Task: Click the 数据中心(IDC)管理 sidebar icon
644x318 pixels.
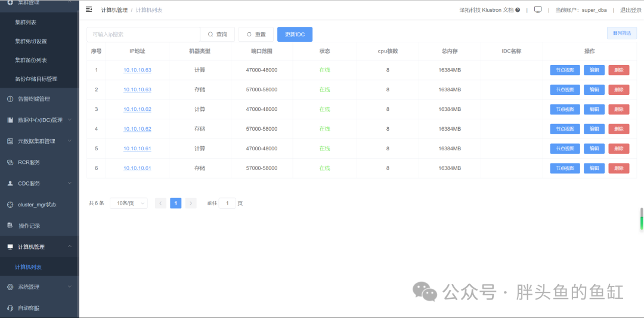Action: 10,120
